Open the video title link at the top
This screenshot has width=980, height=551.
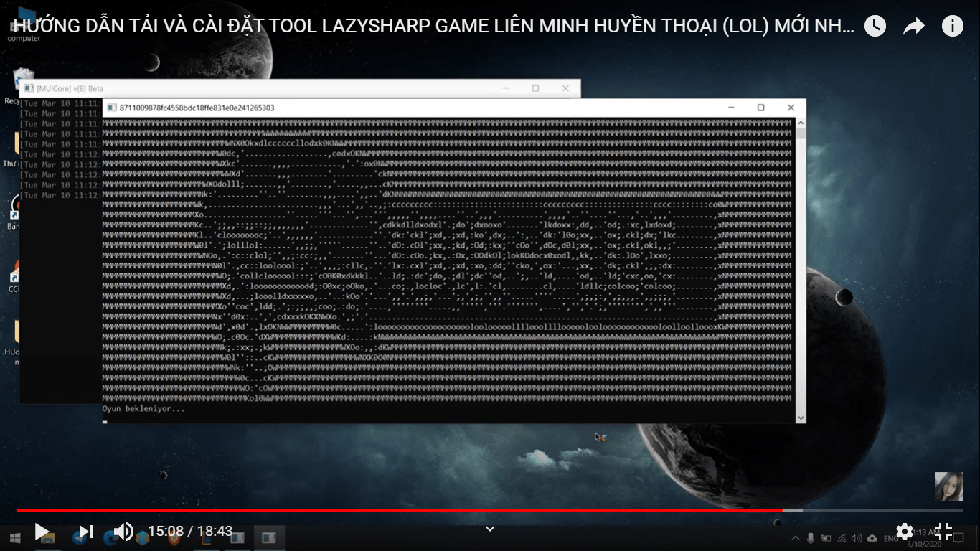[433, 26]
